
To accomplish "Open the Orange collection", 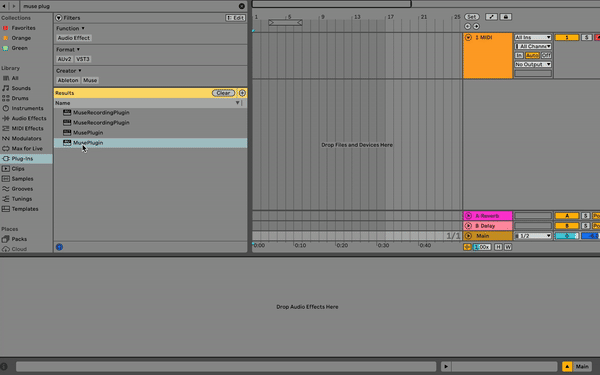I will pos(21,38).
